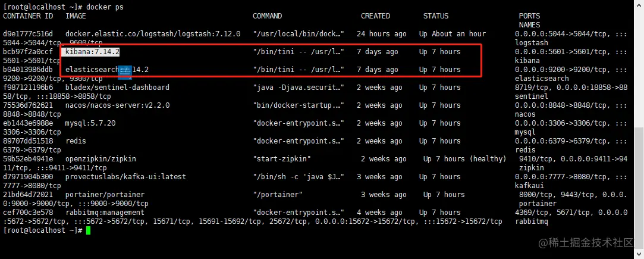Click the '24 hours ago' created time

[x=382, y=34]
